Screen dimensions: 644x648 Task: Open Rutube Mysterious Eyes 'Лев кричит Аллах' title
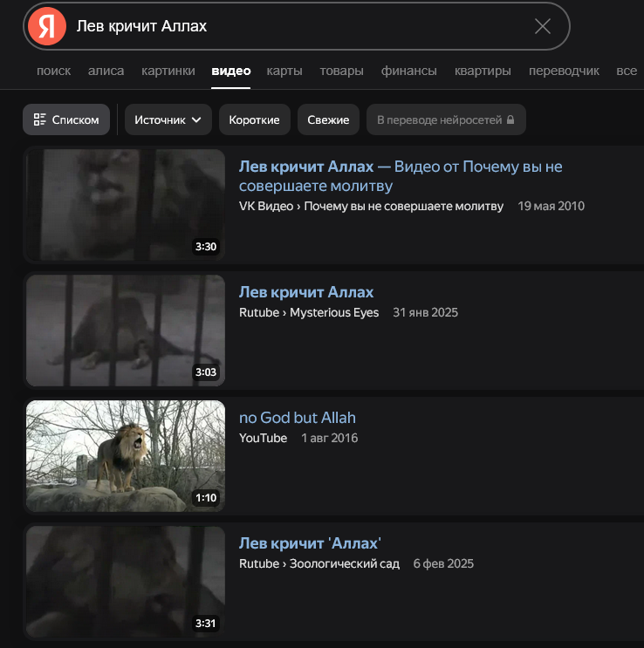[306, 292]
